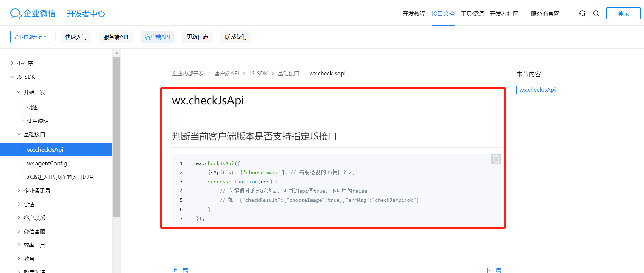Image resolution: width=644 pixels, height=273 pixels.
Task: Open the 开发教程 menu
Action: [x=414, y=14]
